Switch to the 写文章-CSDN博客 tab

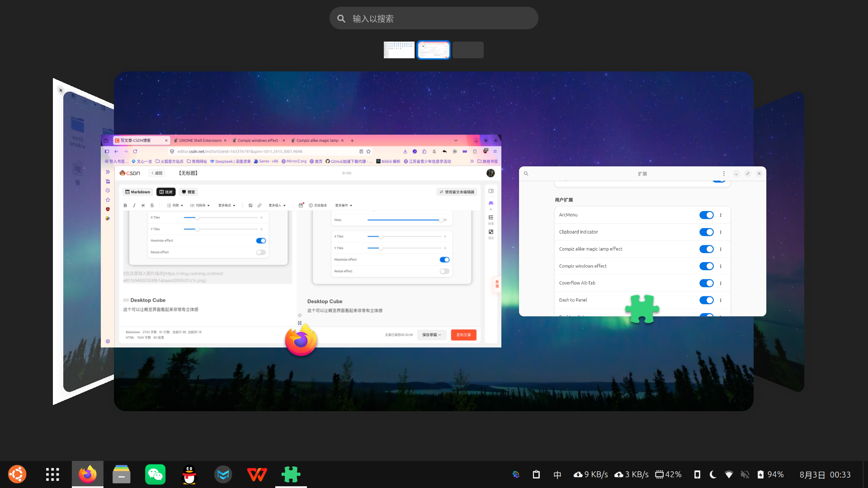pyautogui.click(x=142, y=141)
